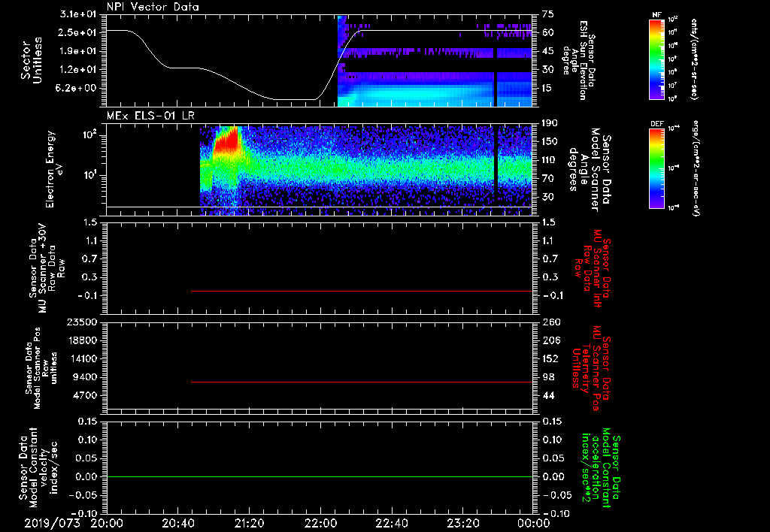Click the green 'Model Constant acceleration' title
The width and height of the screenshot is (770, 532).
point(602,467)
